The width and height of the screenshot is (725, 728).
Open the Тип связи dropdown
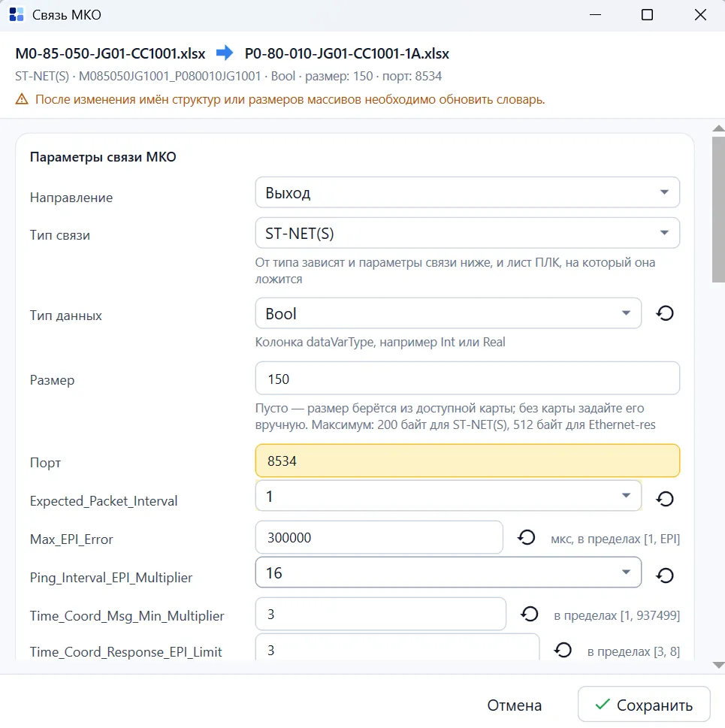tap(467, 233)
